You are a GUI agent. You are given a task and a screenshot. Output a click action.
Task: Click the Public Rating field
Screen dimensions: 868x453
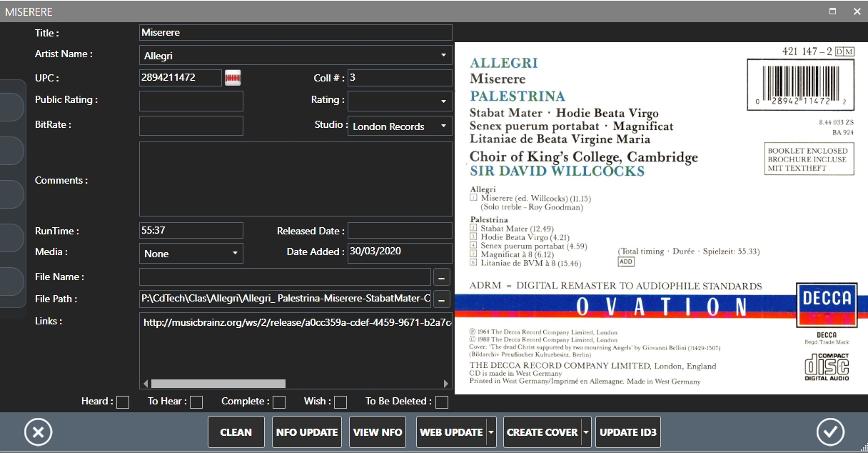(x=191, y=101)
